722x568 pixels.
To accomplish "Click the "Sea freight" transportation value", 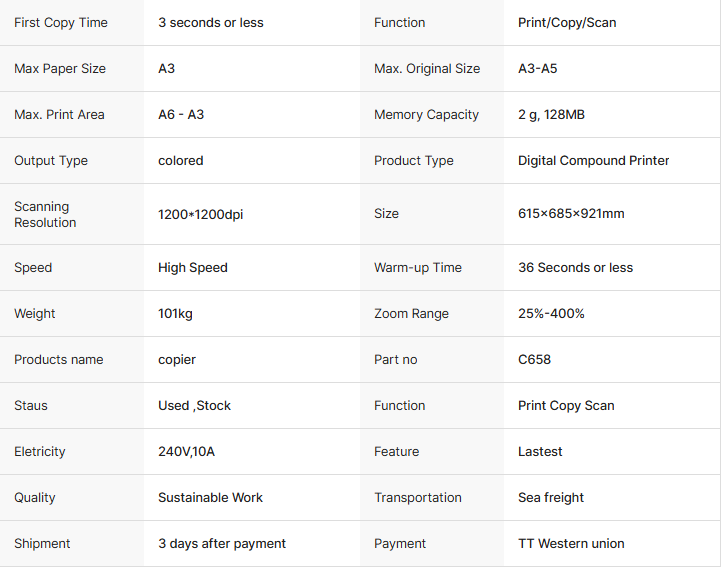I will 551,498.
